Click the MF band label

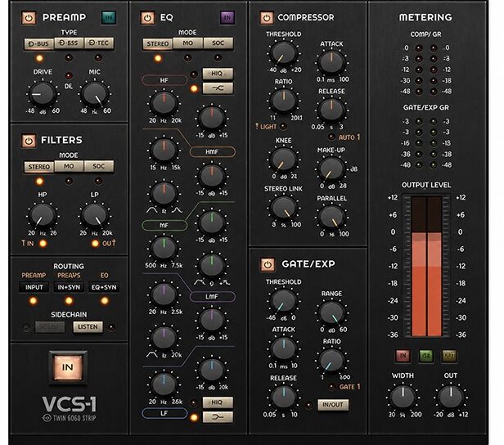click(164, 225)
